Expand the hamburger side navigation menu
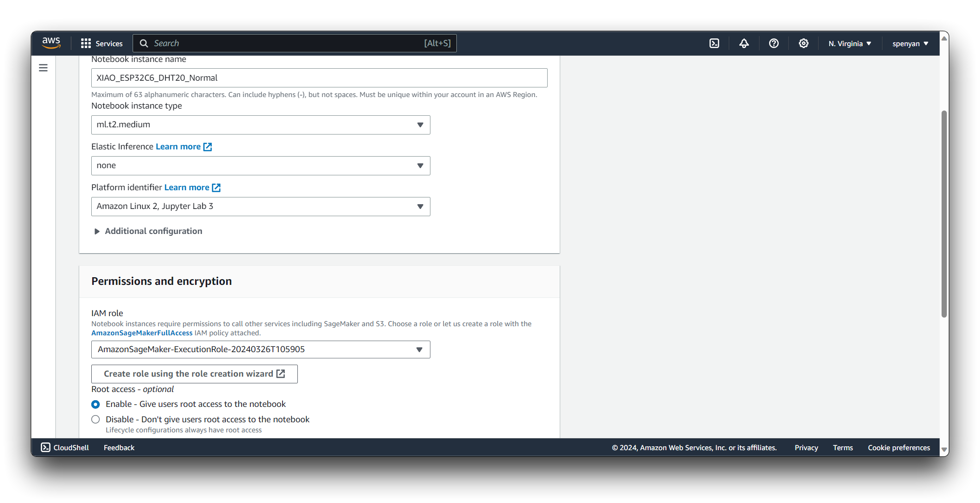 pyautogui.click(x=43, y=68)
